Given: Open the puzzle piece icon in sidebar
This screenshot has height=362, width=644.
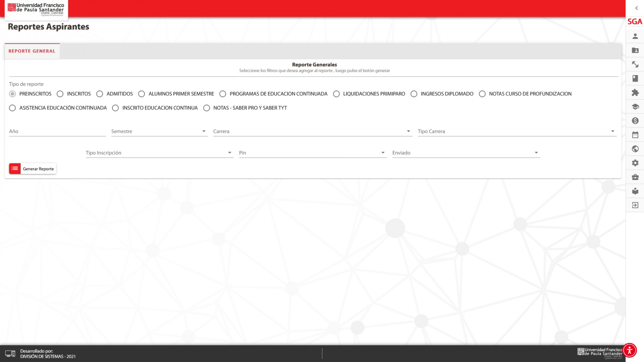Looking at the screenshot, I should [635, 93].
